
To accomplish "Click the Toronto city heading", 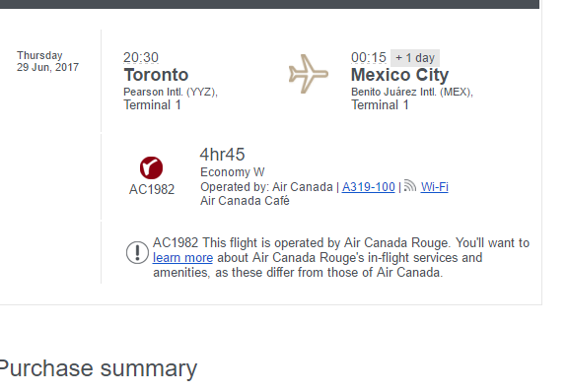I will (x=156, y=75).
